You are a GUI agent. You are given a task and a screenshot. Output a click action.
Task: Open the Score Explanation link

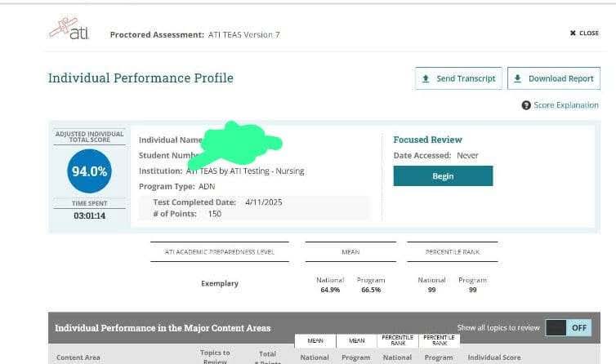click(565, 105)
